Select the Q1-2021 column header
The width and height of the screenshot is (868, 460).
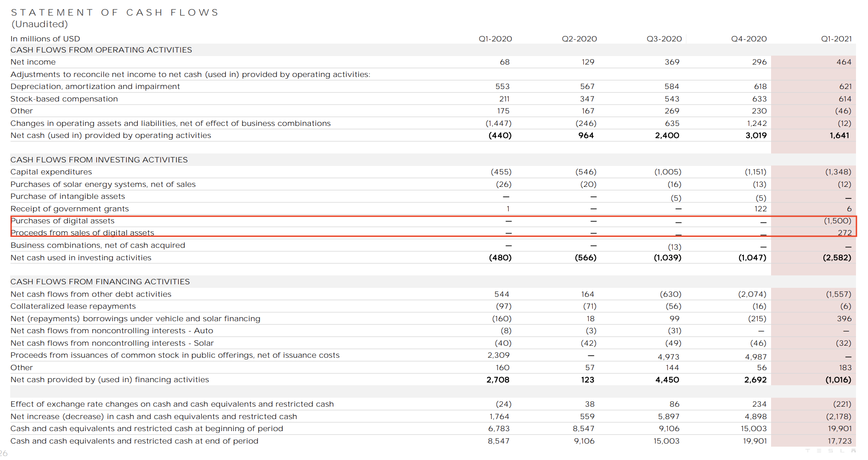[836, 39]
